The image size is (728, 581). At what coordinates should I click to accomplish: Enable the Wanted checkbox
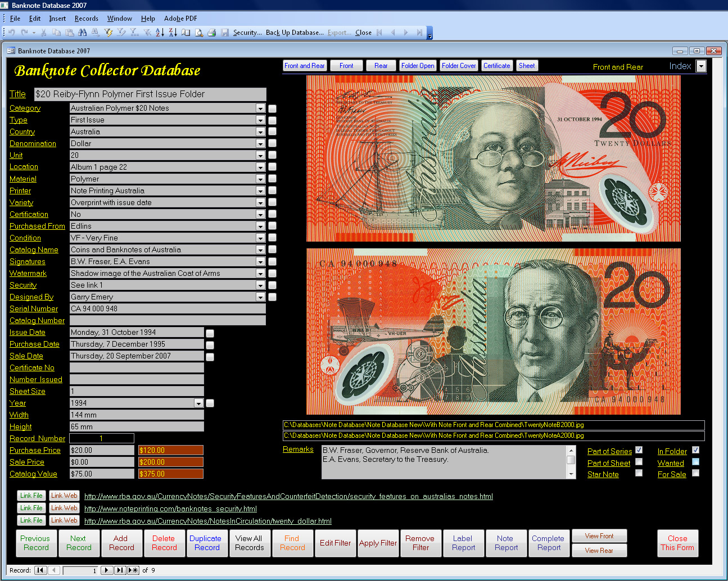click(695, 462)
